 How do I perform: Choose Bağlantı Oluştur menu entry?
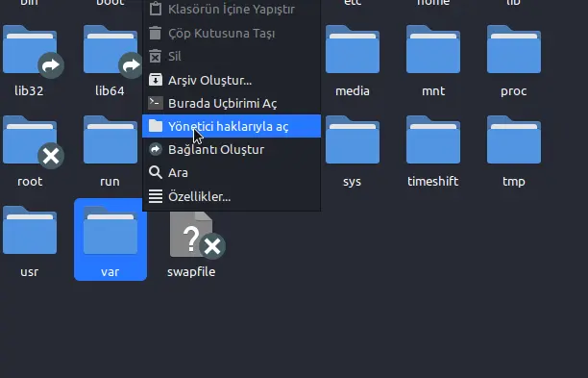[x=232, y=149]
